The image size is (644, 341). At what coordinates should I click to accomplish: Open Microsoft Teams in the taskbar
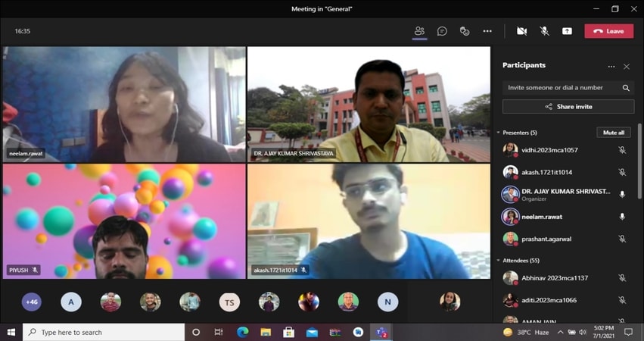[x=381, y=332]
